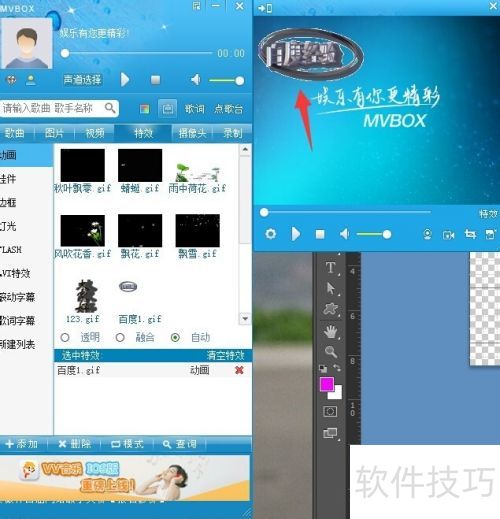Click the magnifier search icon

(x=110, y=108)
